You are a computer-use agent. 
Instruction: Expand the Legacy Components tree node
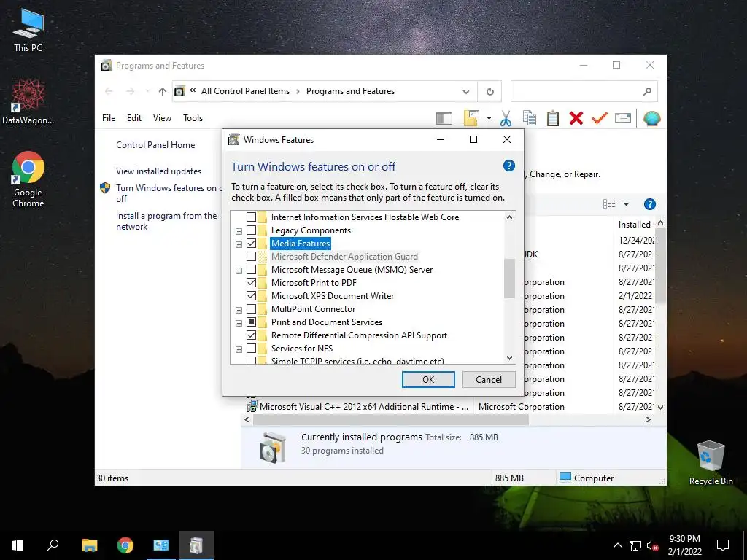239,231
